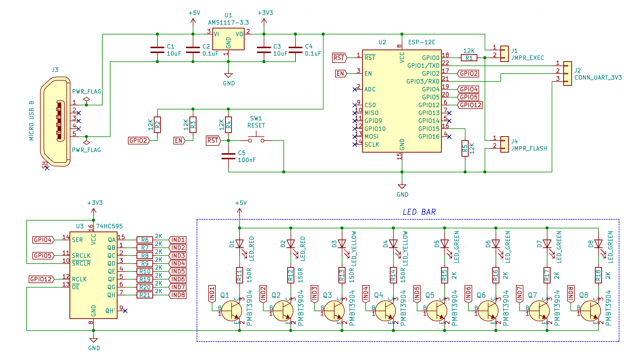Screen dimensions: 637x364
Task: Click the GPIO12 label at RCLK input
Action: 42,279
